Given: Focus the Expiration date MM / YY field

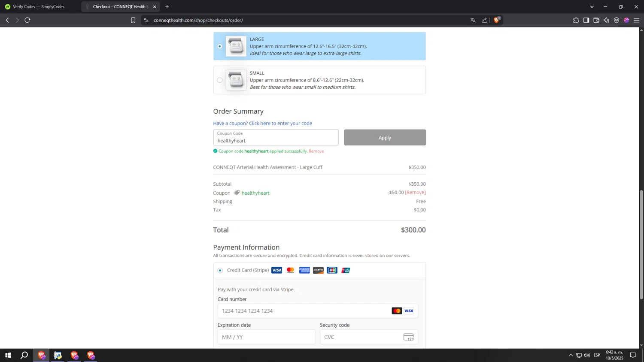Looking at the screenshot, I should coord(267,337).
